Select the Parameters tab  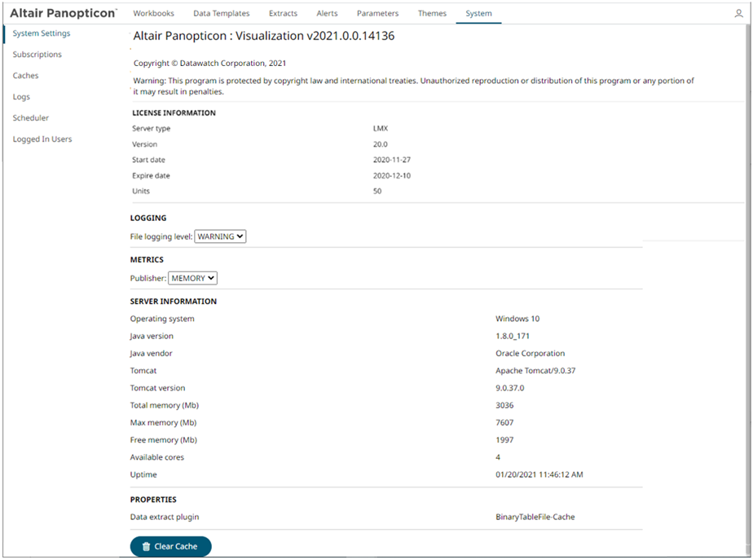coord(377,14)
